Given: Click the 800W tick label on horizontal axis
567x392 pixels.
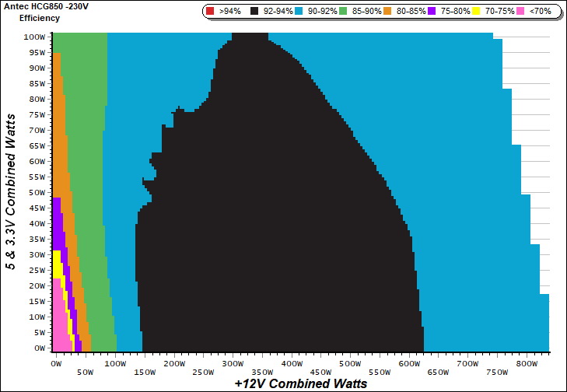Looking at the screenshot, I should click(527, 363).
